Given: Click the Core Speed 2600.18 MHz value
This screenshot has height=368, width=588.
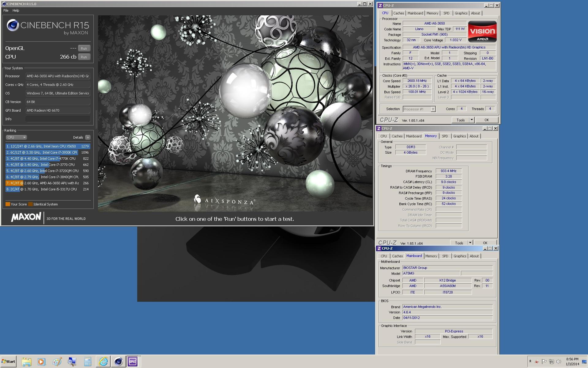Looking at the screenshot, I should tap(417, 81).
